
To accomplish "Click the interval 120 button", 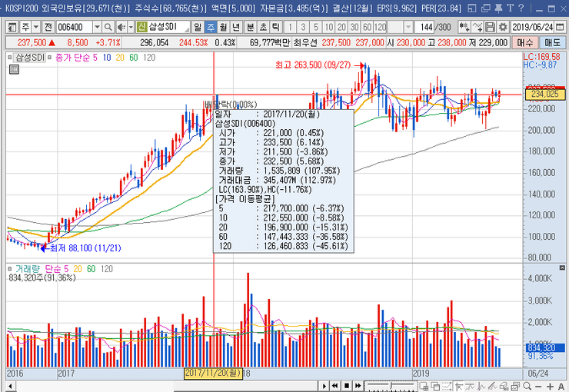I will [380, 27].
